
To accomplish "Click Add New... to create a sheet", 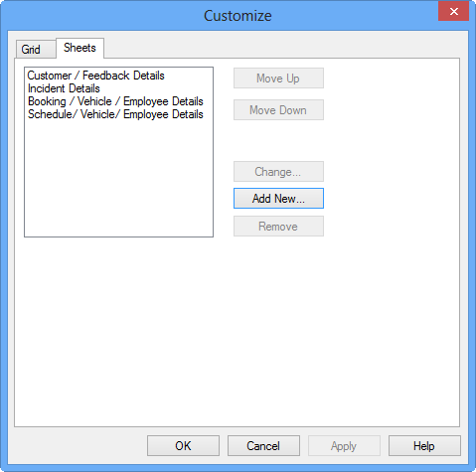I will [x=278, y=199].
